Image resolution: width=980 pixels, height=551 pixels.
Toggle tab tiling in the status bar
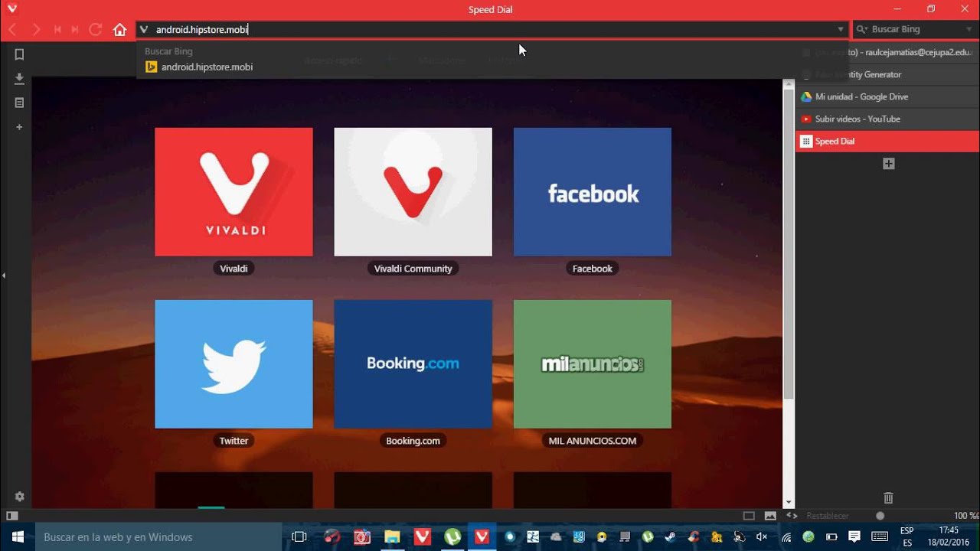pyautogui.click(x=749, y=516)
